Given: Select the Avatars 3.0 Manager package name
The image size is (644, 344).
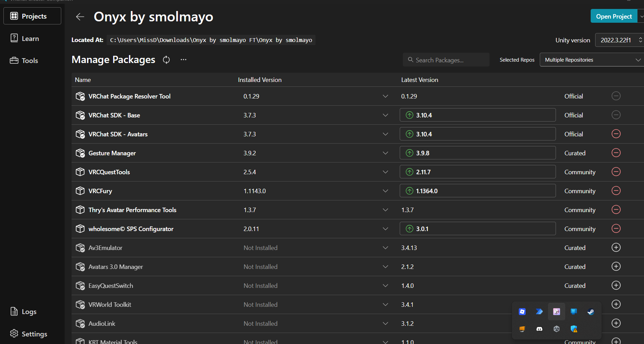Looking at the screenshot, I should (x=116, y=267).
